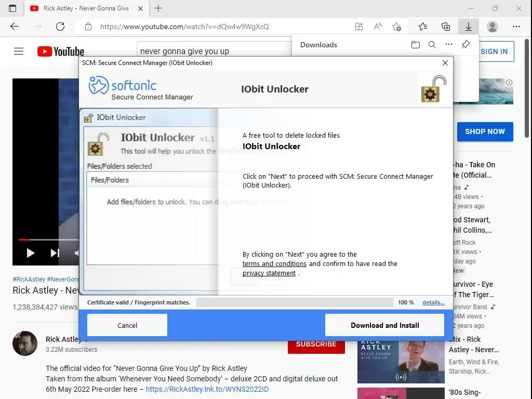Open YouTube hamburger guide menu

(x=19, y=51)
